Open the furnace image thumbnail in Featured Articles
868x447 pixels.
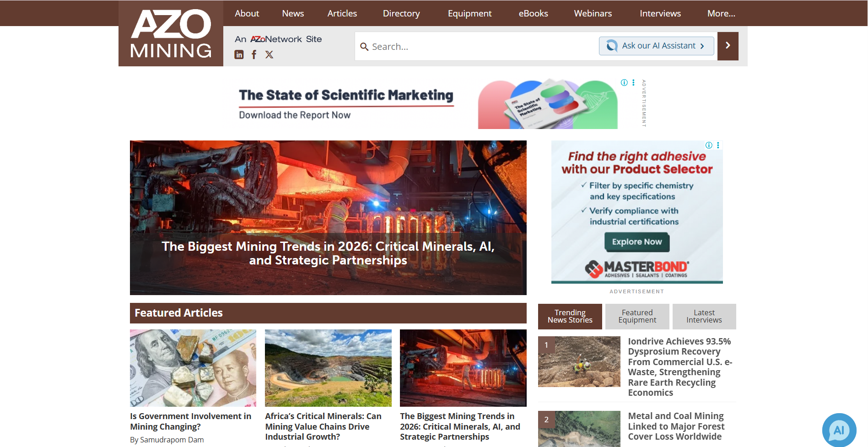coord(463,368)
